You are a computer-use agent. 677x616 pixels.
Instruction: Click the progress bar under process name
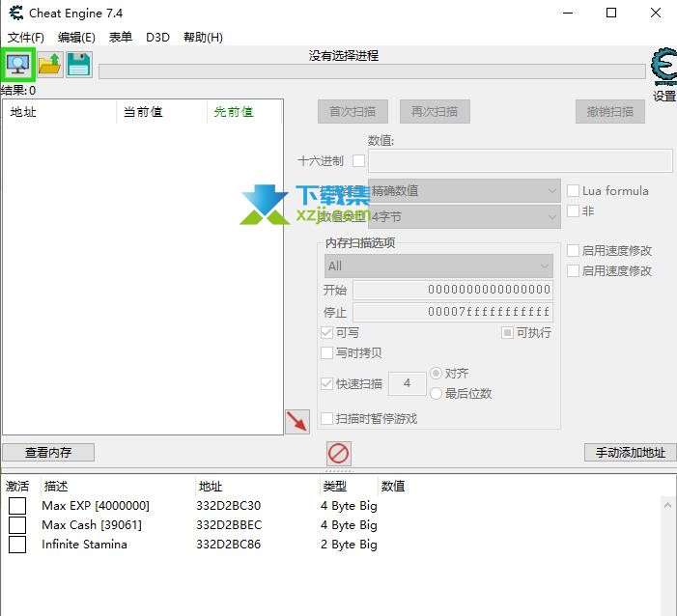pyautogui.click(x=372, y=71)
